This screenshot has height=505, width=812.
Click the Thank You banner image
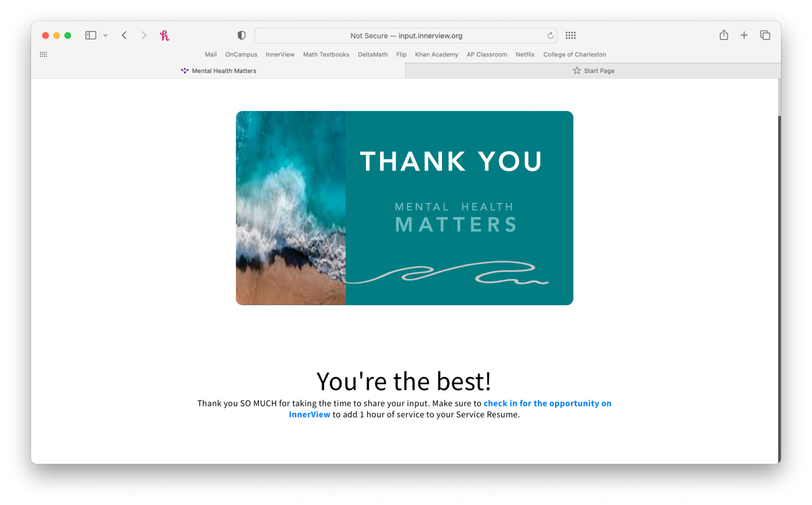click(405, 208)
